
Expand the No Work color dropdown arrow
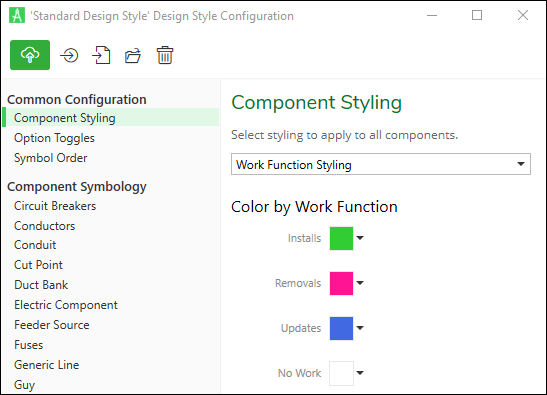tap(360, 373)
